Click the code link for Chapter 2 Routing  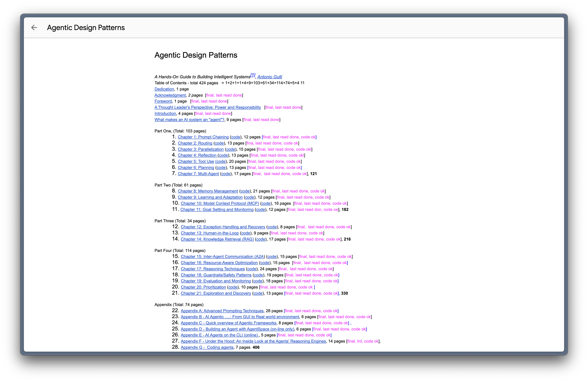point(219,143)
